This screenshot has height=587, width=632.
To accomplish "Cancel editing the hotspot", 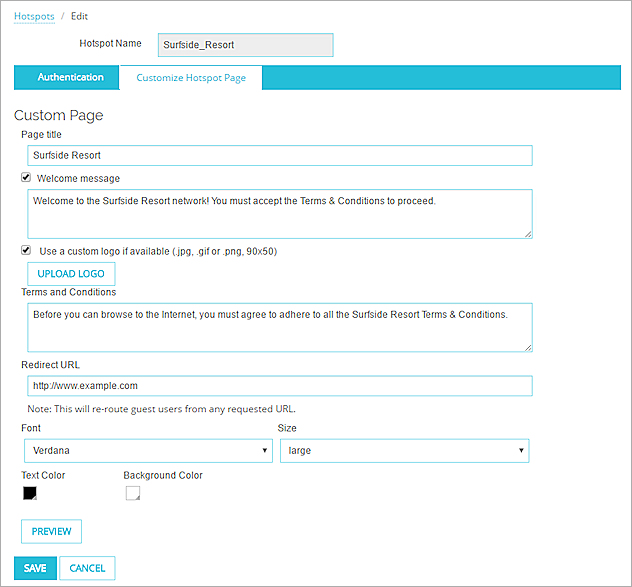I will (x=88, y=568).
